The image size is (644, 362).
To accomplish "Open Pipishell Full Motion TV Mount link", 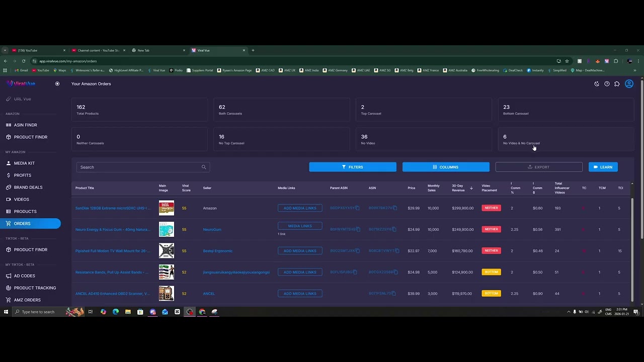I will pos(113,251).
